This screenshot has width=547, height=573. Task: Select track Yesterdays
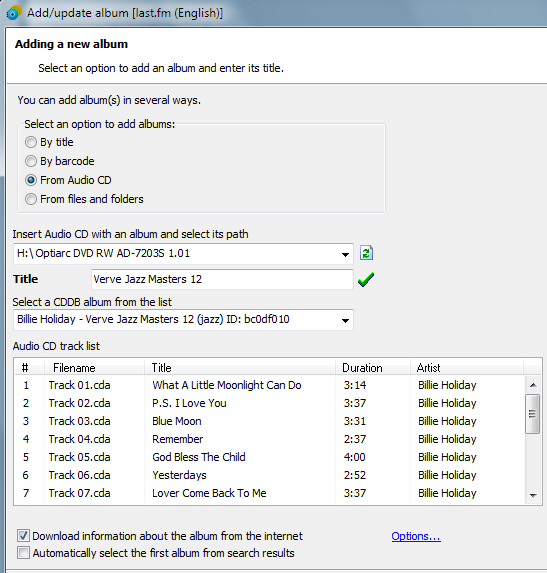179,475
